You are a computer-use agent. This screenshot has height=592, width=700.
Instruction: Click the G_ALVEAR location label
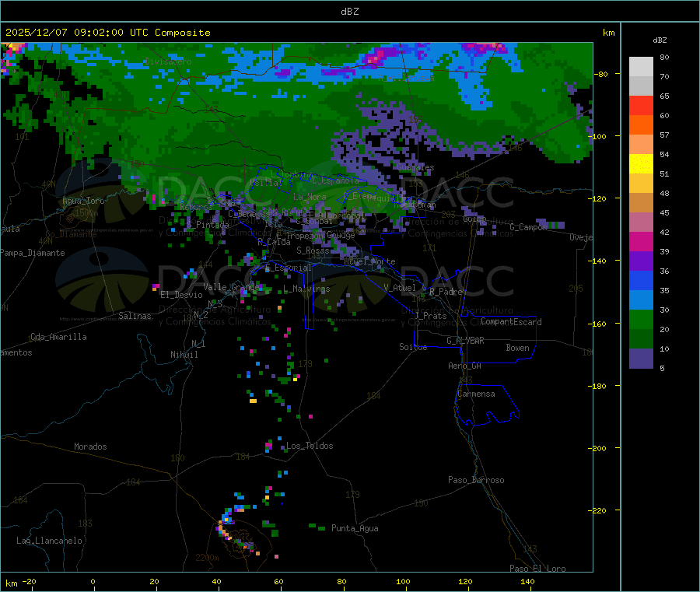click(x=465, y=341)
